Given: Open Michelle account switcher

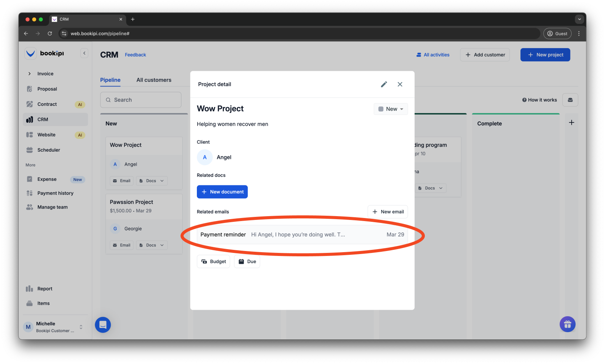Looking at the screenshot, I should pos(55,327).
